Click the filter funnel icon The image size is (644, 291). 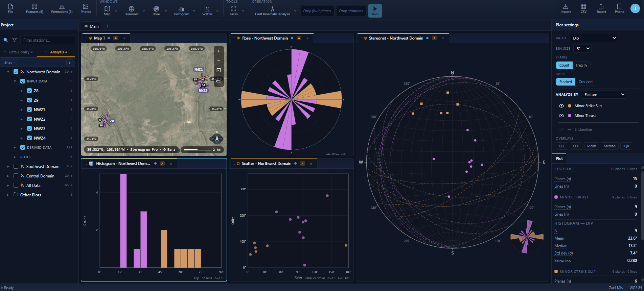(x=15, y=40)
